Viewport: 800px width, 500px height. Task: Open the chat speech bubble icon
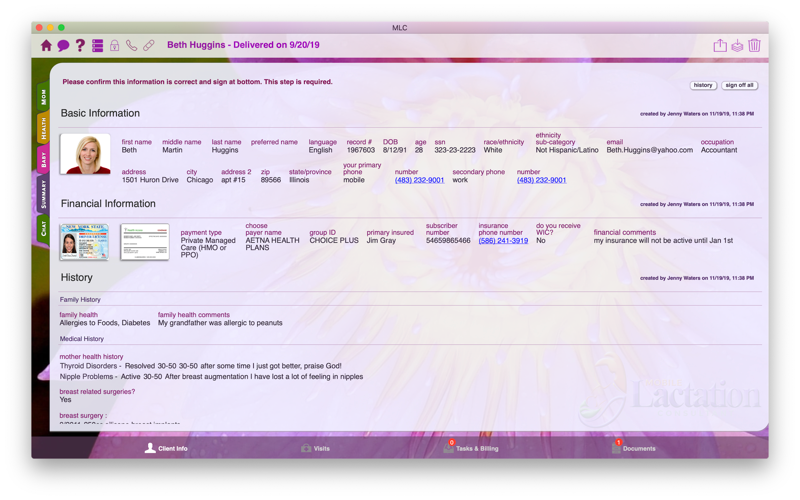(x=63, y=45)
